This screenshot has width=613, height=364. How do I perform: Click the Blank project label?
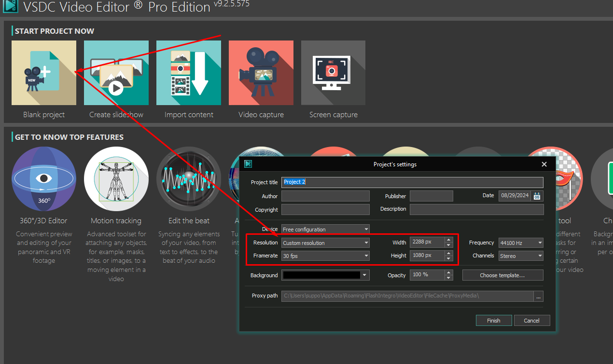point(44,115)
